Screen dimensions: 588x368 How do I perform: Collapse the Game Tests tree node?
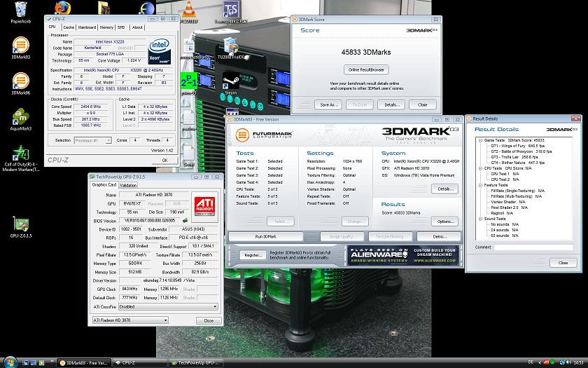[x=480, y=140]
